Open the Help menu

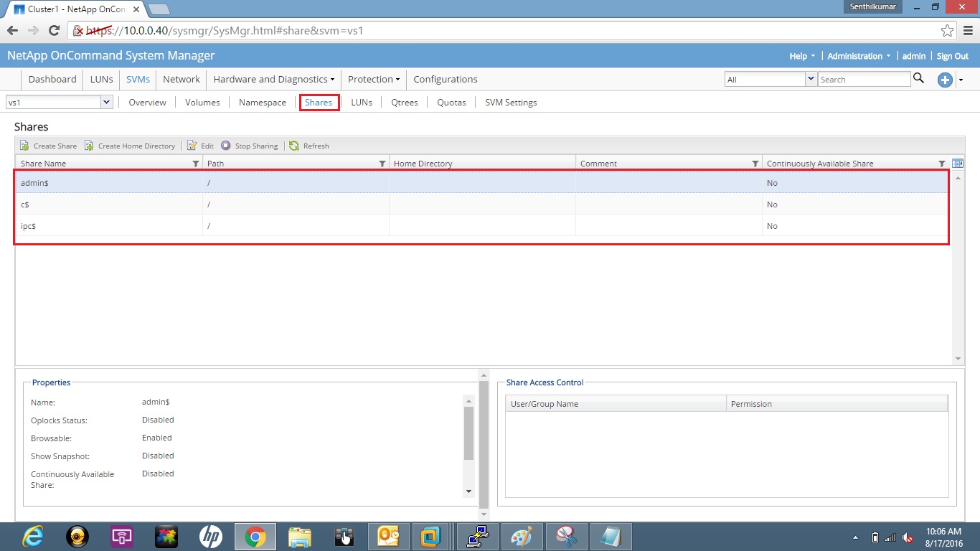click(798, 55)
